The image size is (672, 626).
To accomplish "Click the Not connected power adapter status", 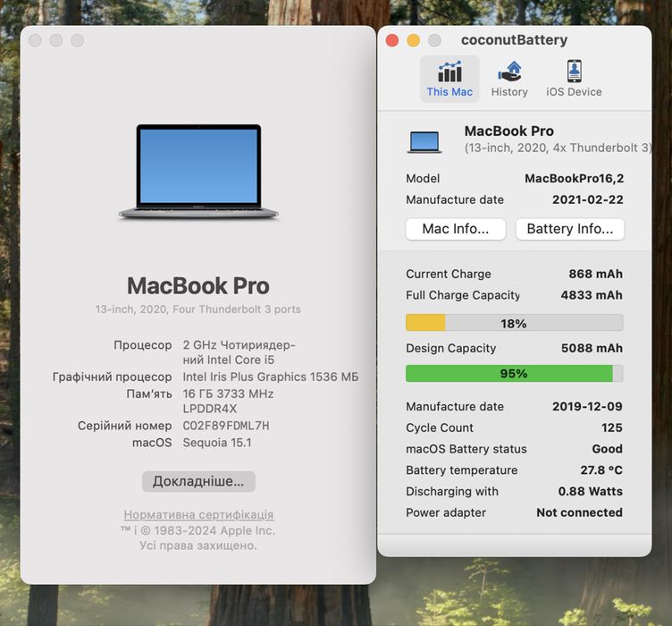I will tap(579, 512).
